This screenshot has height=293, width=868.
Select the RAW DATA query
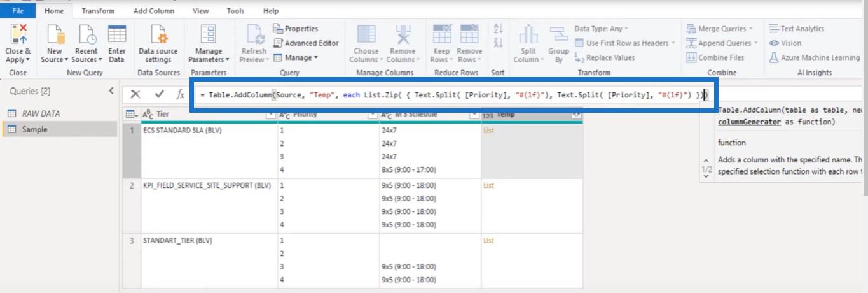pos(59,113)
